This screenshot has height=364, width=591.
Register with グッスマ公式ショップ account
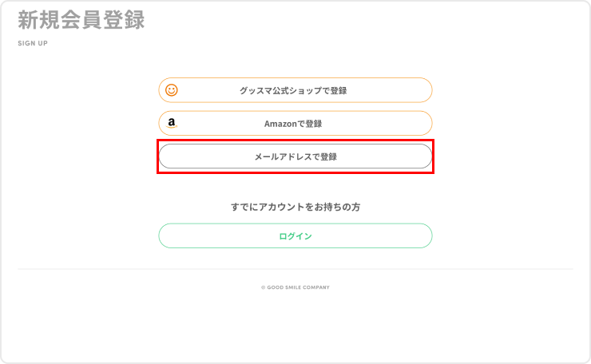pos(295,90)
